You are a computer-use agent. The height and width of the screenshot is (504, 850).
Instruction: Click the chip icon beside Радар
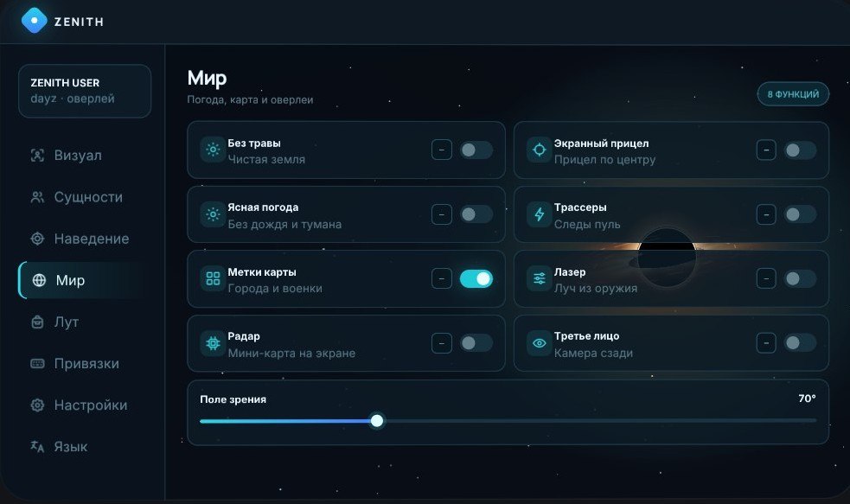(x=213, y=343)
